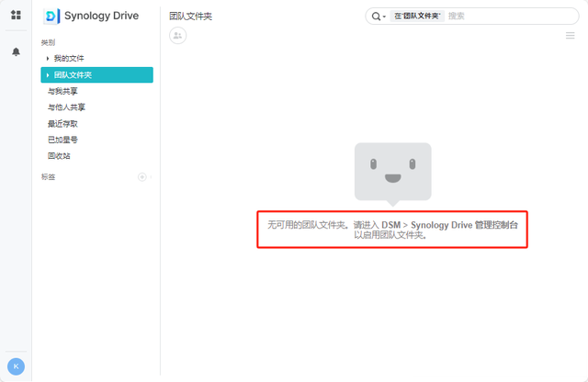This screenshot has height=382, width=588.
Task: Click the Synology Drive title text
Action: pos(102,16)
